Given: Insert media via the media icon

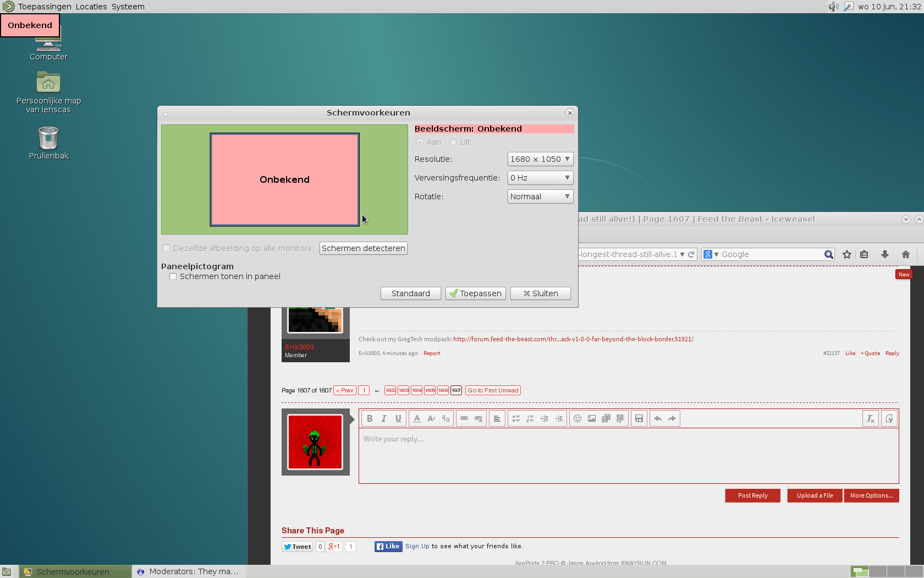Looking at the screenshot, I should point(606,418).
